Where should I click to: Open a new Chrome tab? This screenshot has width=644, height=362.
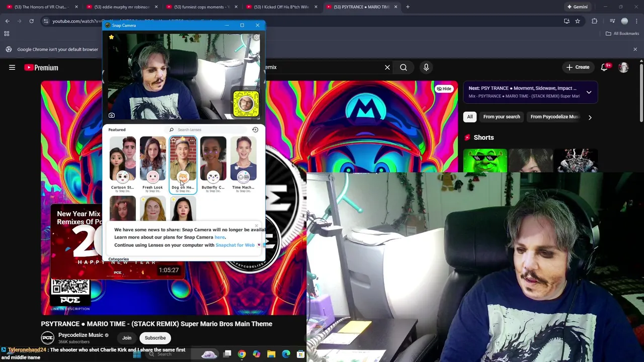click(408, 7)
